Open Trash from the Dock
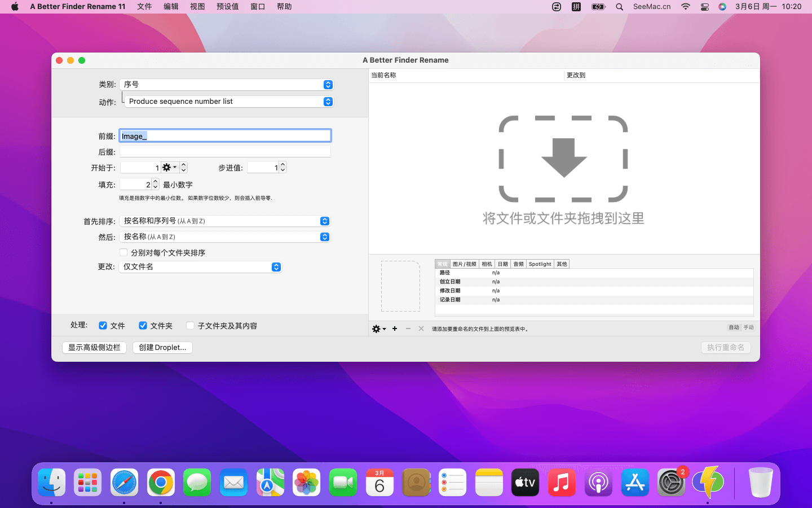The width and height of the screenshot is (812, 508). point(761,483)
